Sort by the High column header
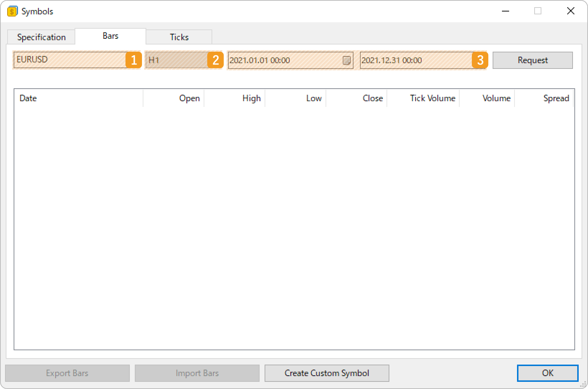 234,98
